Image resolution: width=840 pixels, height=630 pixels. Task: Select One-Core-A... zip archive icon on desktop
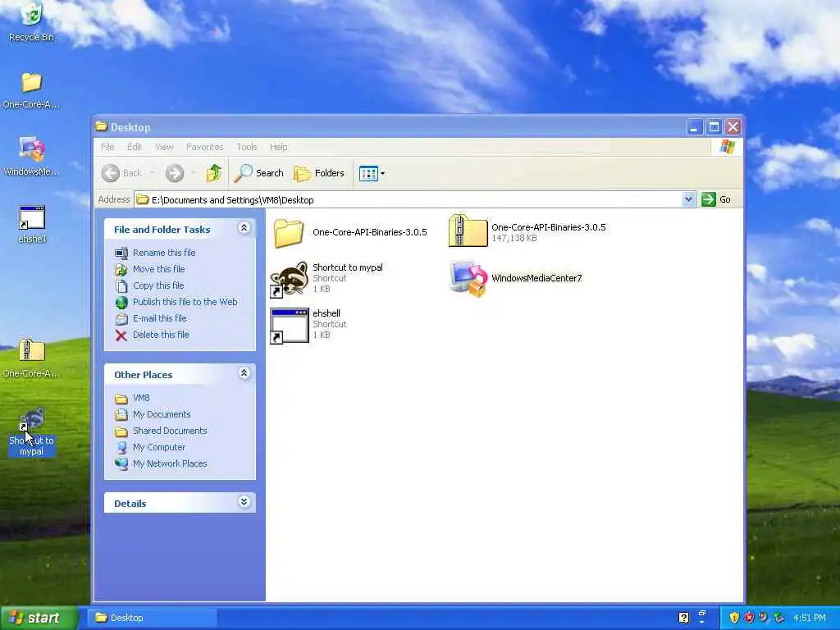click(x=32, y=358)
